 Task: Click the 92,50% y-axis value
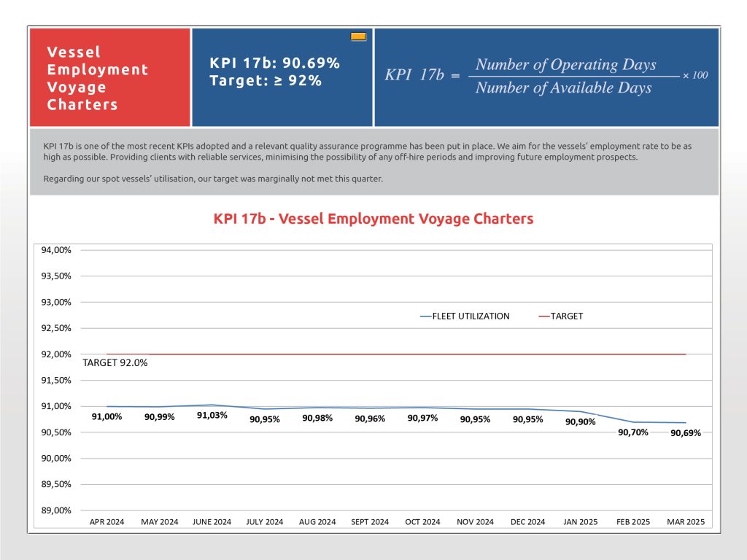[x=56, y=328]
